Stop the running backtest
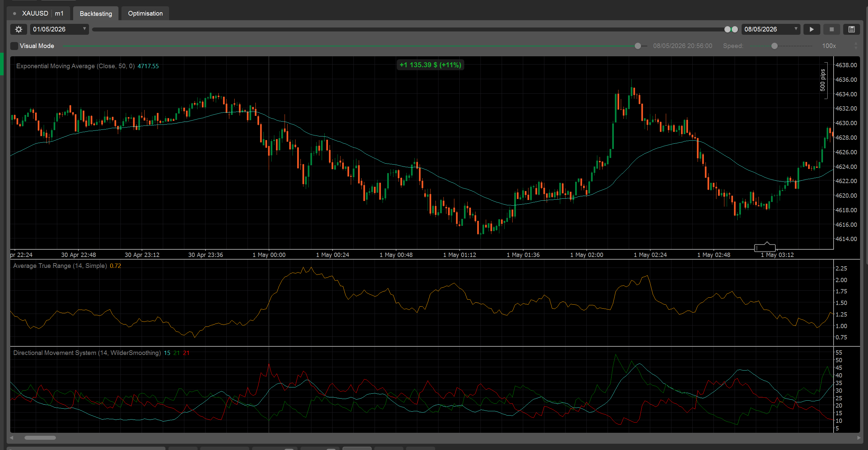The width and height of the screenshot is (868, 450). point(832,29)
